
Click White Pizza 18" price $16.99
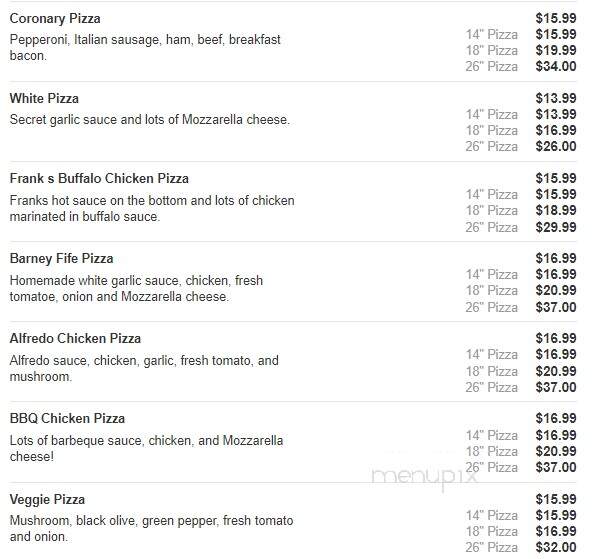coord(556,130)
